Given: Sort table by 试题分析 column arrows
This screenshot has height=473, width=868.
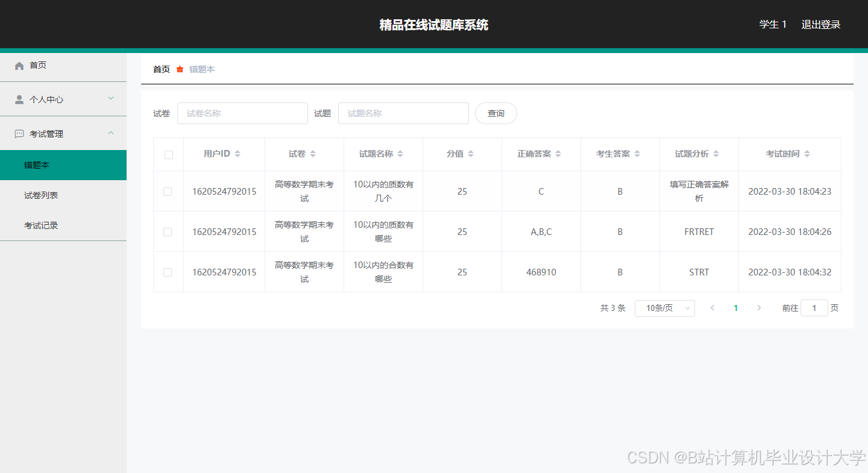Looking at the screenshot, I should click(x=716, y=154).
